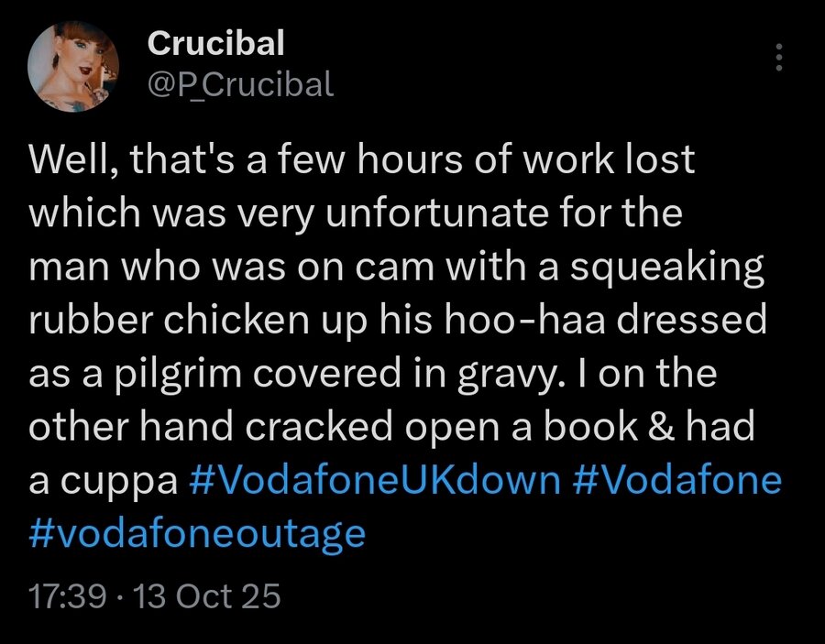Click the 17:39 post timestamp
Screen dimensions: 825x644
[66, 597]
